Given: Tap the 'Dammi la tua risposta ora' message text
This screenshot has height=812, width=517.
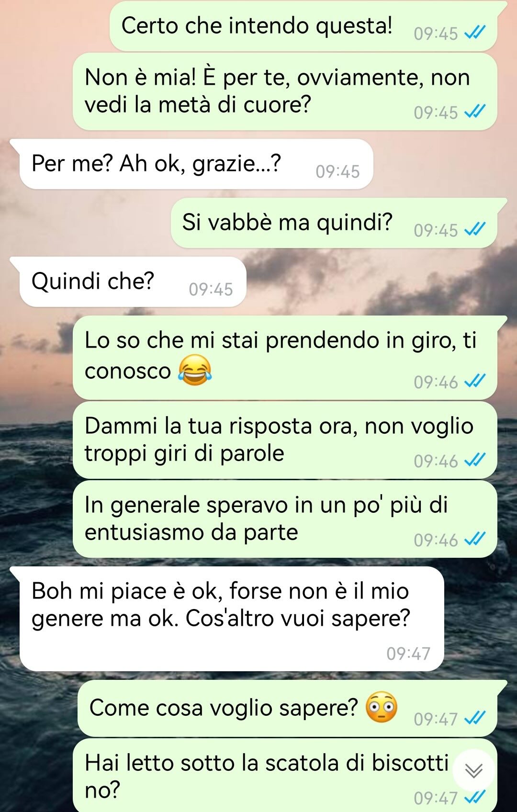Looking at the screenshot, I should (279, 440).
